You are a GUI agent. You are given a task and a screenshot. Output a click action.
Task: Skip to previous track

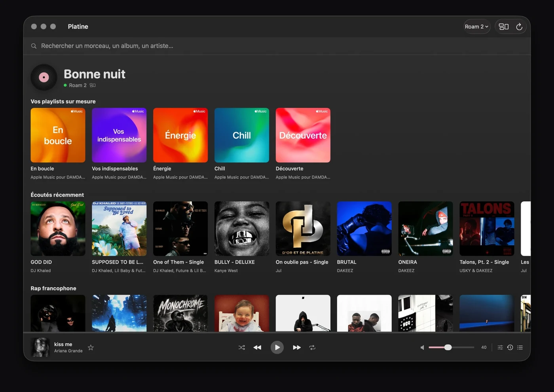point(257,347)
